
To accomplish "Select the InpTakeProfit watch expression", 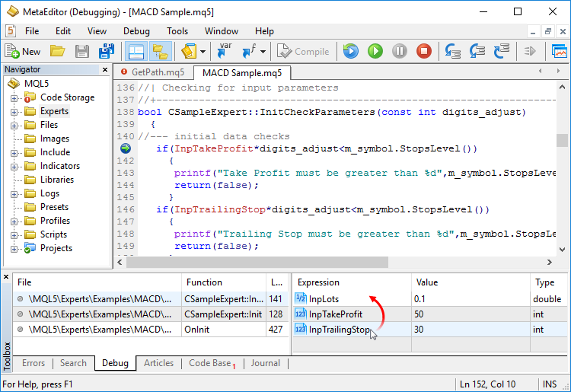I will [x=335, y=314].
